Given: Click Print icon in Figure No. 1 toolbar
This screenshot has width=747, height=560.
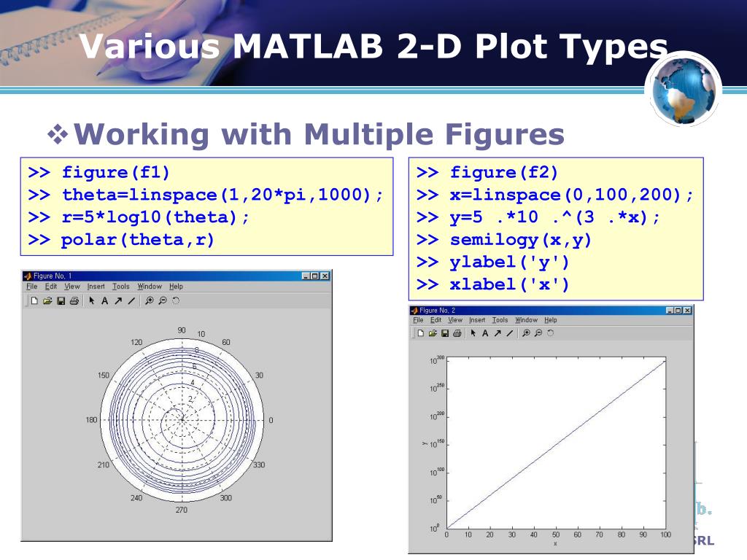Looking at the screenshot, I should [74, 300].
